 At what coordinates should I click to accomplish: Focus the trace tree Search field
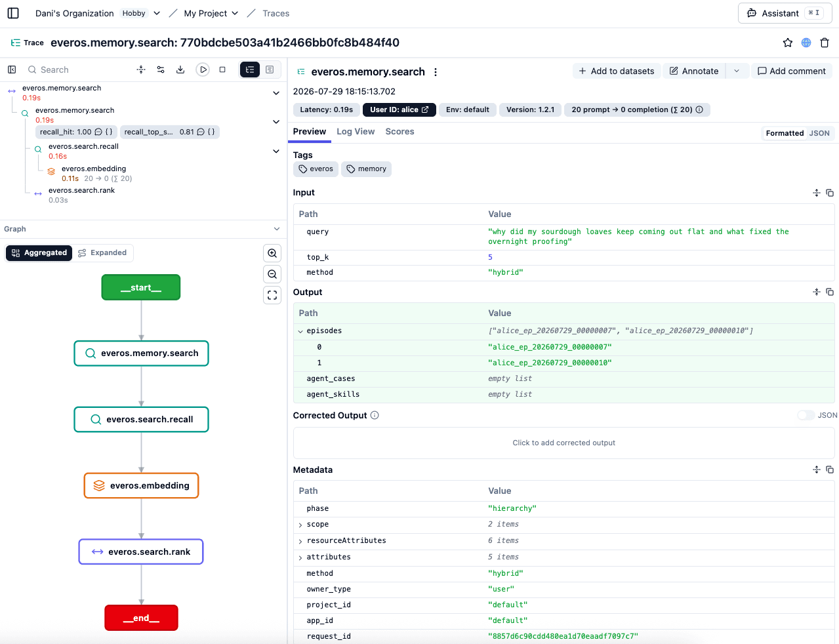tap(75, 70)
